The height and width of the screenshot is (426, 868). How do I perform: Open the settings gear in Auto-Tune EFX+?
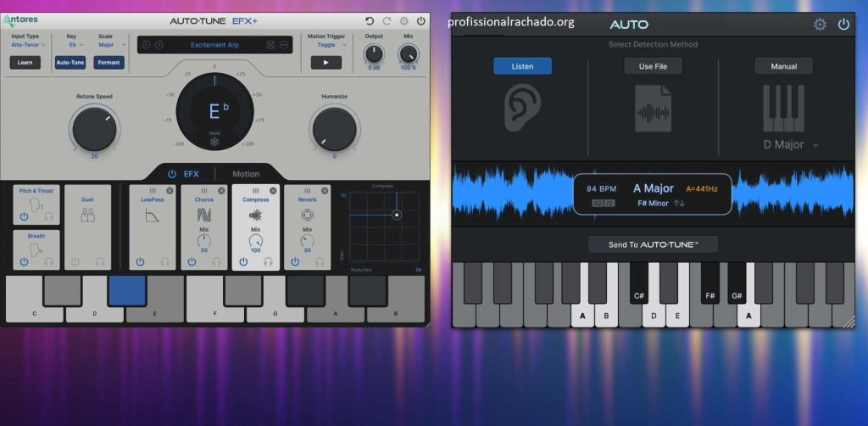(x=404, y=21)
